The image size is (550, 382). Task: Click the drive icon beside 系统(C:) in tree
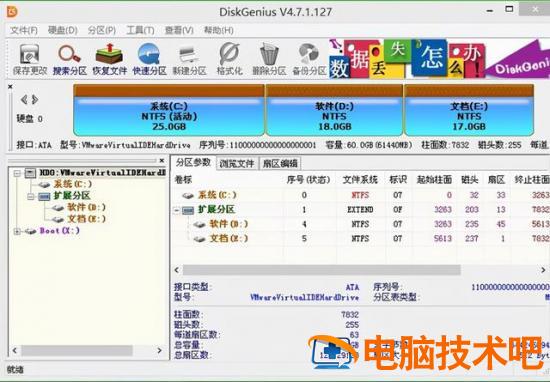[44, 185]
